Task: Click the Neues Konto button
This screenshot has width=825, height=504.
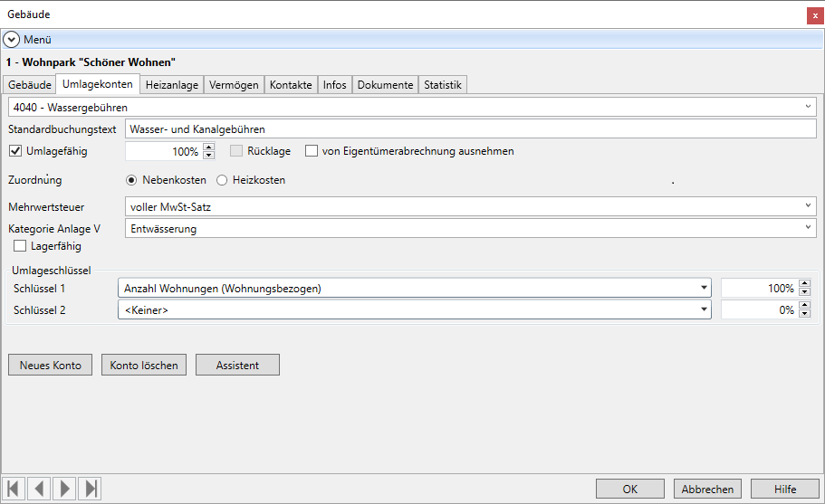Action: (x=51, y=365)
